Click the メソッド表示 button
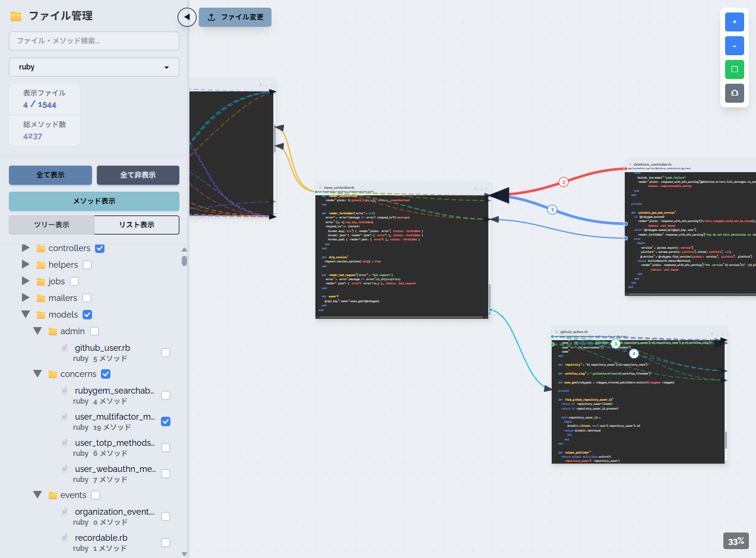756x558 pixels. [94, 201]
